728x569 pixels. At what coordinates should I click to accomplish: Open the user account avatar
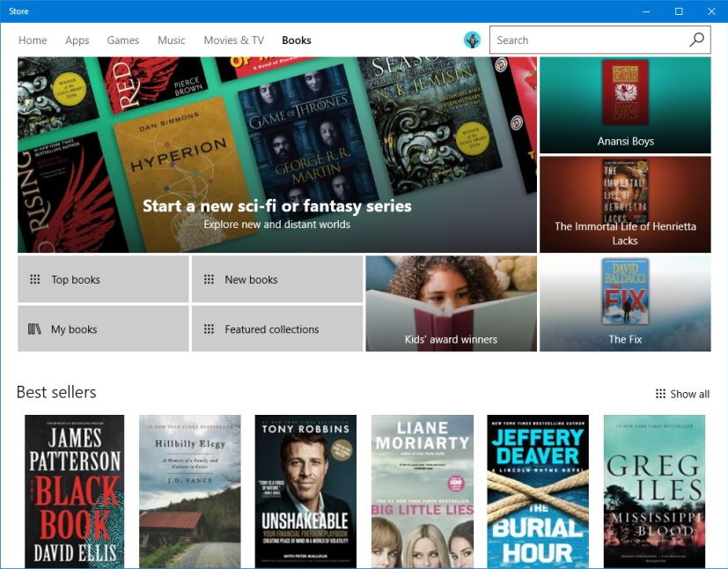tap(472, 40)
